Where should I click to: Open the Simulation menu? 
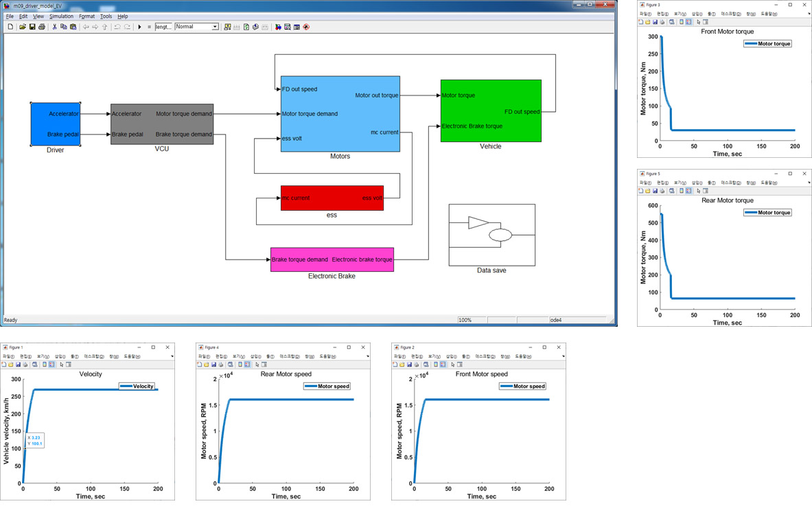[61, 16]
